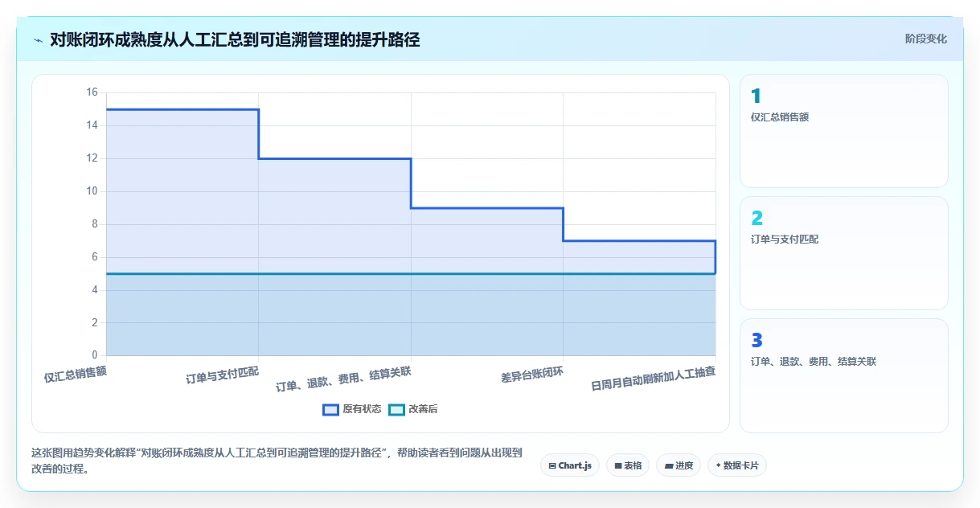Click the y-axis value 0

[94, 355]
